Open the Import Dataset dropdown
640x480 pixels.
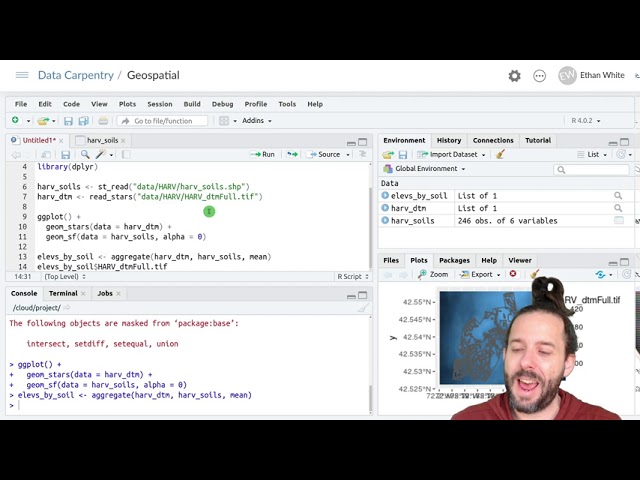(x=456, y=155)
